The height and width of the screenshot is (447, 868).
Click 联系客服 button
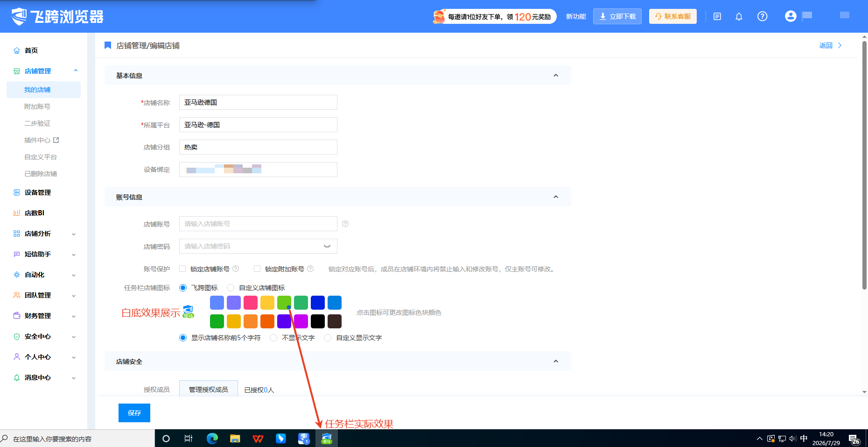pos(673,16)
